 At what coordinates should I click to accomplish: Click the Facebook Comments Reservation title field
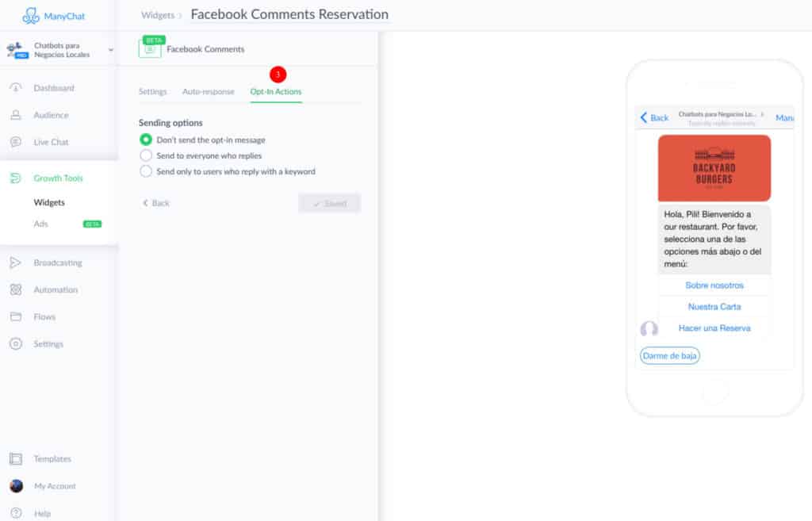289,14
